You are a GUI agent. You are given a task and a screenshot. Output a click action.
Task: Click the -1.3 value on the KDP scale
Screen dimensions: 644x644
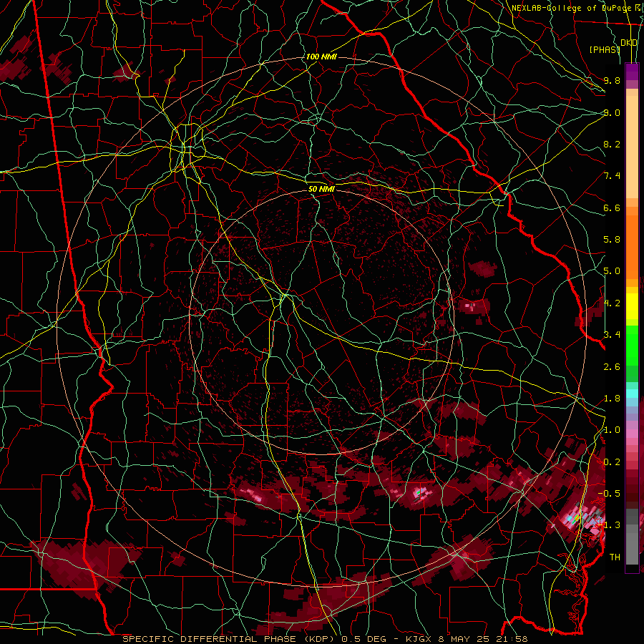(x=609, y=525)
